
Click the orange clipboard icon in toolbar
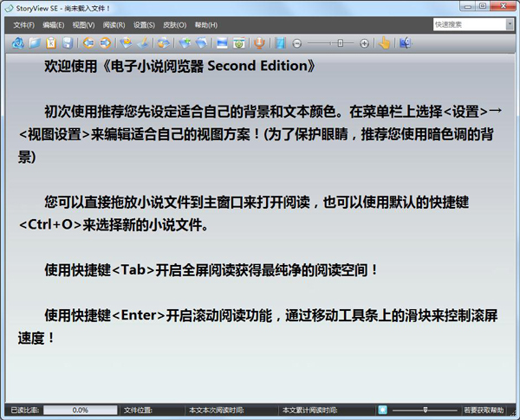51,43
